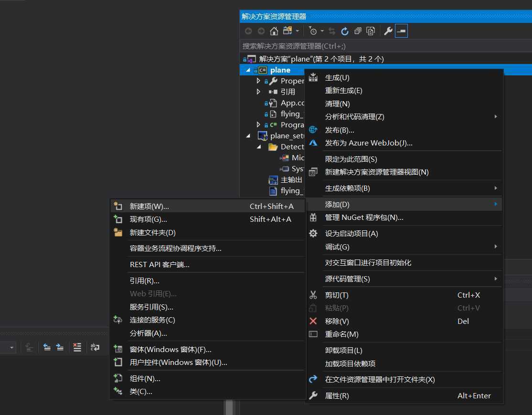The width and height of the screenshot is (532, 415).
Task: Choose 窗体(Windows 窗体)(F)...
Action: click(x=208, y=350)
